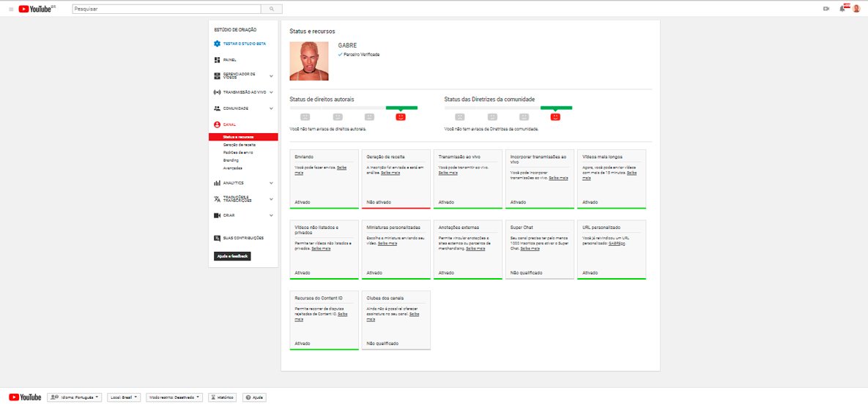
Task: Click Saiba mais in Miniaturas personalizadas card
Action: 387,244
